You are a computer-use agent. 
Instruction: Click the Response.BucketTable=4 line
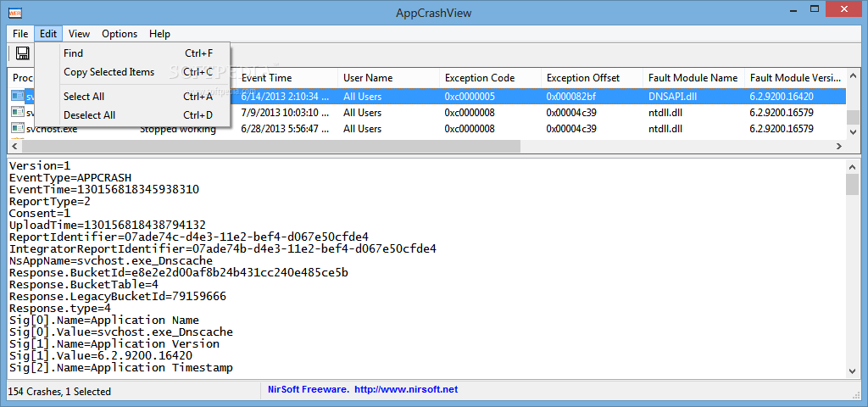84,285
